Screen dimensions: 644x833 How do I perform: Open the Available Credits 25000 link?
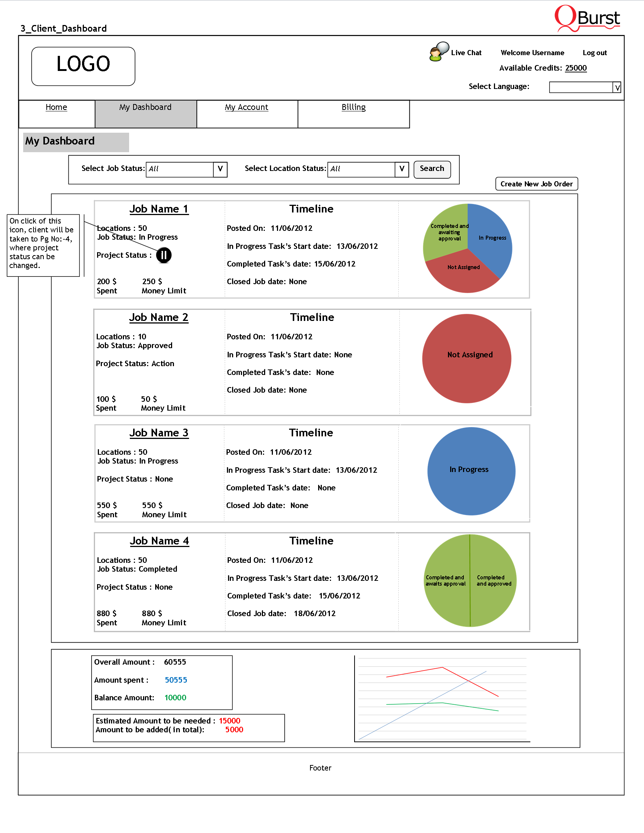576,68
